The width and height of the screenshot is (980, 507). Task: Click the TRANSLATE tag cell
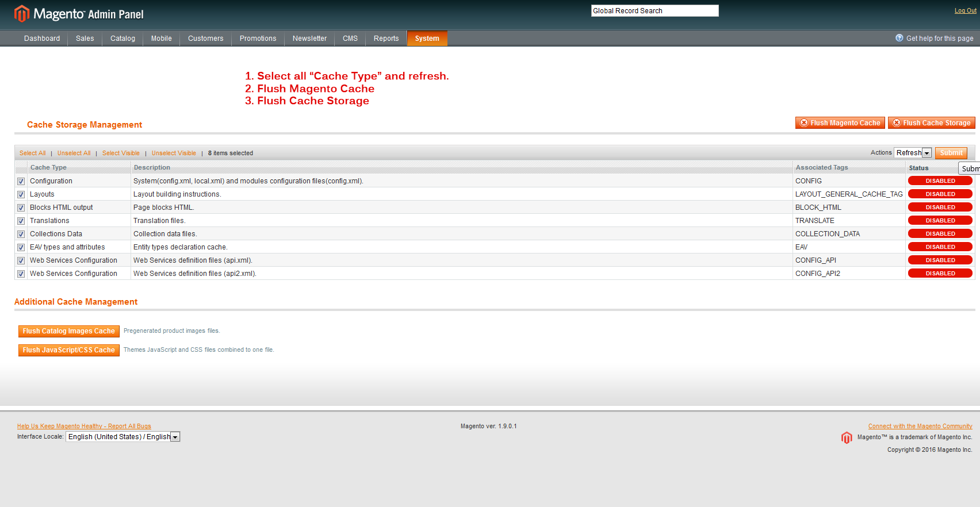click(815, 221)
